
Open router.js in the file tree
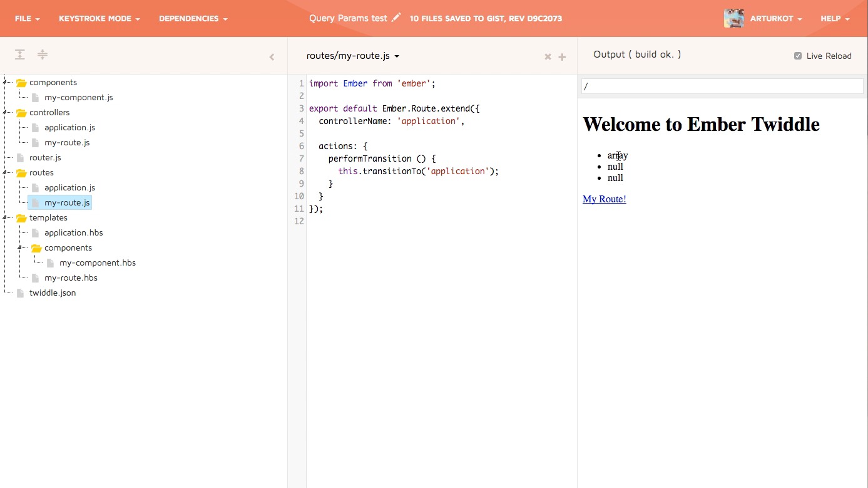click(45, 158)
